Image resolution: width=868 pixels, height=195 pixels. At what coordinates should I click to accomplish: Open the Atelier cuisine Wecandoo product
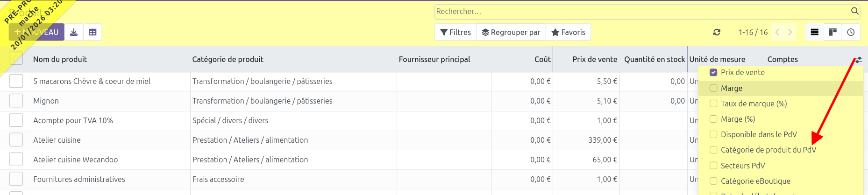76,160
